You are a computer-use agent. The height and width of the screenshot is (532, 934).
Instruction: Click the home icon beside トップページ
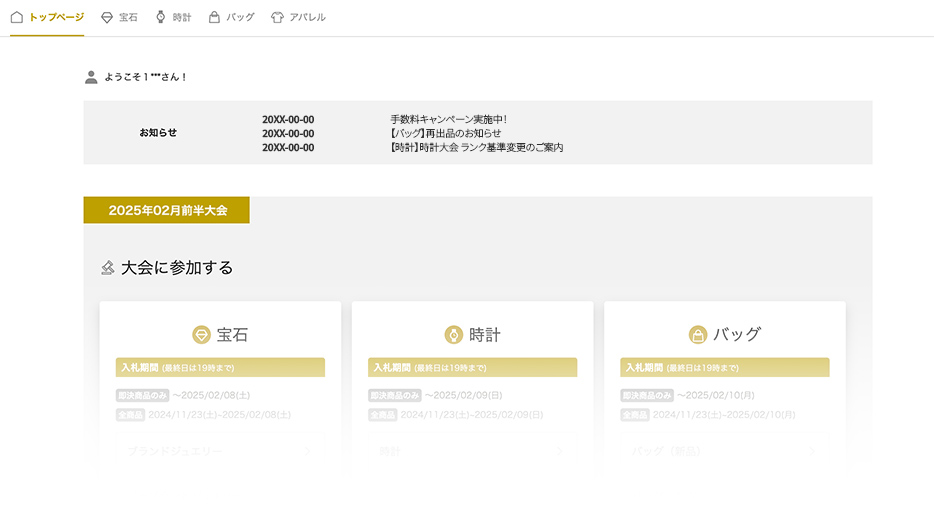click(x=17, y=17)
